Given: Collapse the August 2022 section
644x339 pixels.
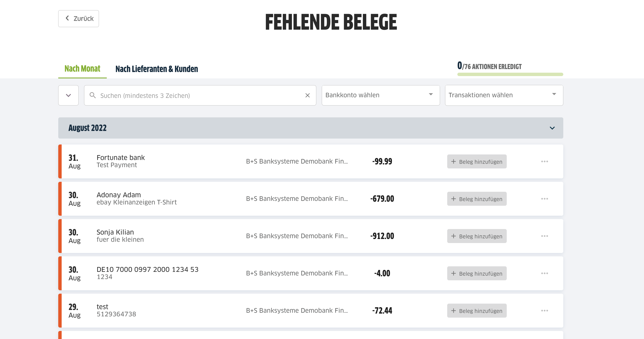Looking at the screenshot, I should [552, 128].
